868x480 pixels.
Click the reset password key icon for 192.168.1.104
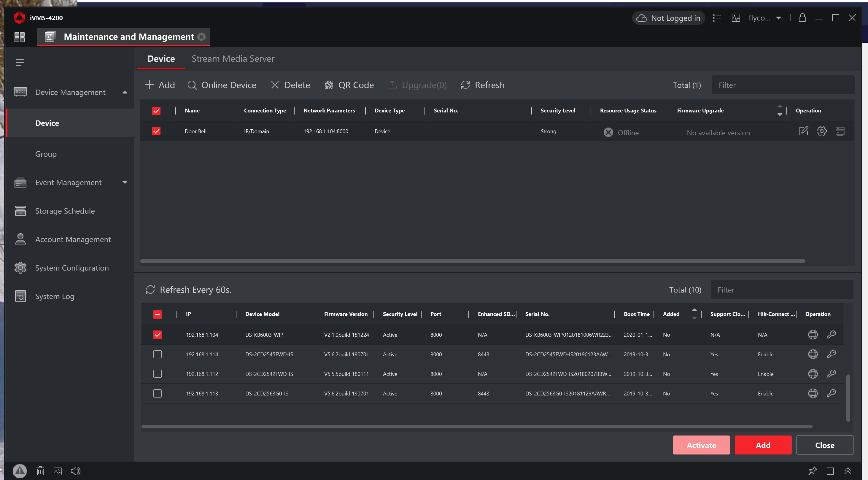click(x=831, y=334)
